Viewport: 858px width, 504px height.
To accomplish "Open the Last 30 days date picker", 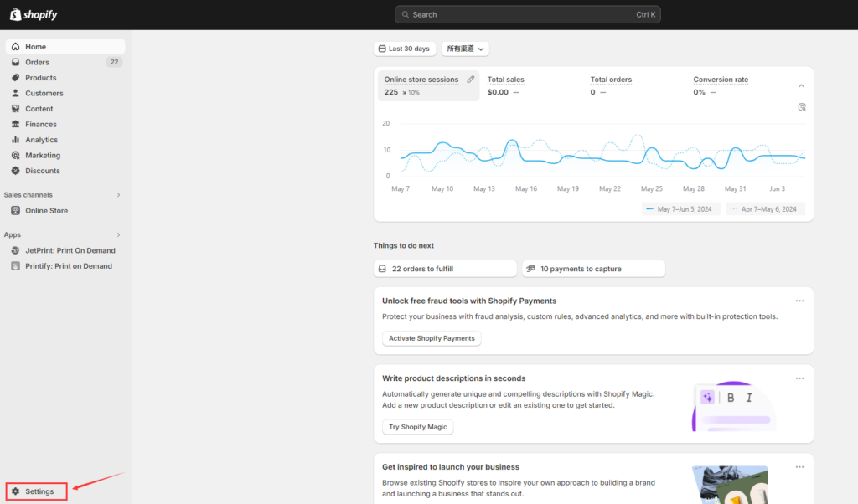I will pyautogui.click(x=405, y=49).
